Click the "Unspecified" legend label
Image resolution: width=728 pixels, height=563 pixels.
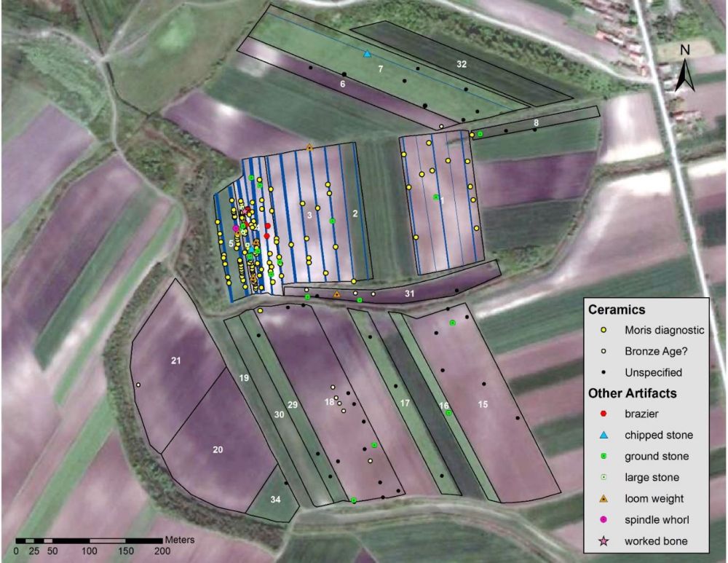coord(653,373)
